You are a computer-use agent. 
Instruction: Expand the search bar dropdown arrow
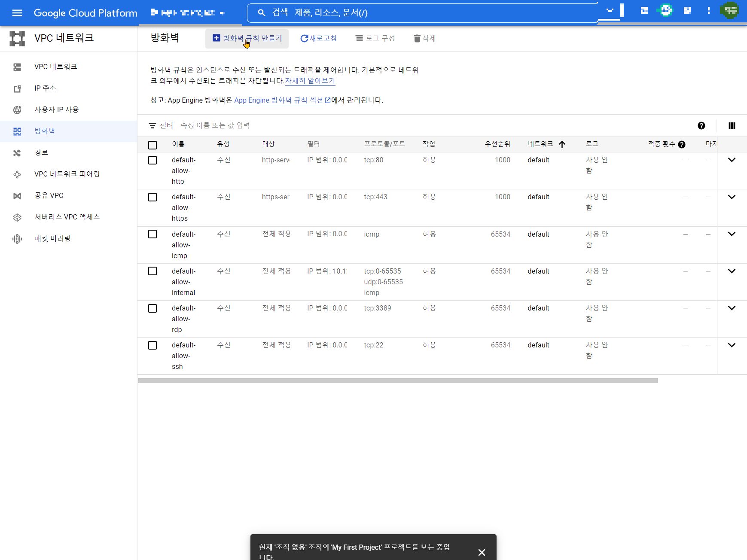pyautogui.click(x=610, y=10)
